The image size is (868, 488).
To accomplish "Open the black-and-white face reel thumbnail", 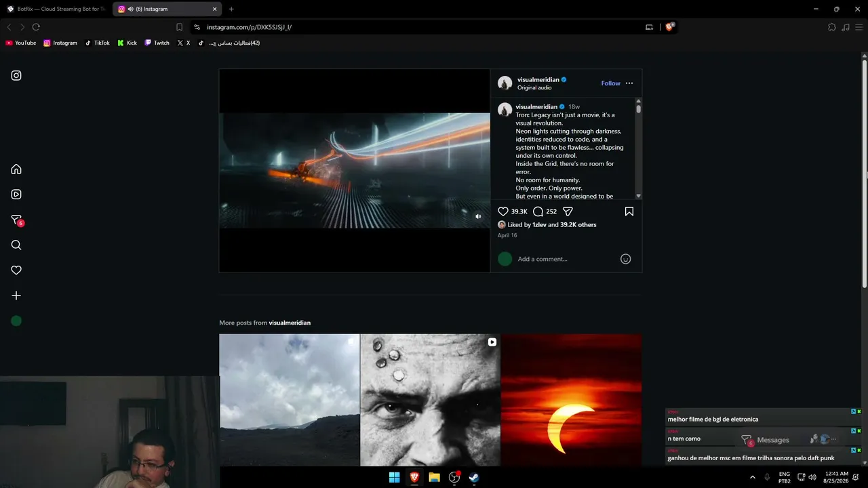I will tap(431, 400).
